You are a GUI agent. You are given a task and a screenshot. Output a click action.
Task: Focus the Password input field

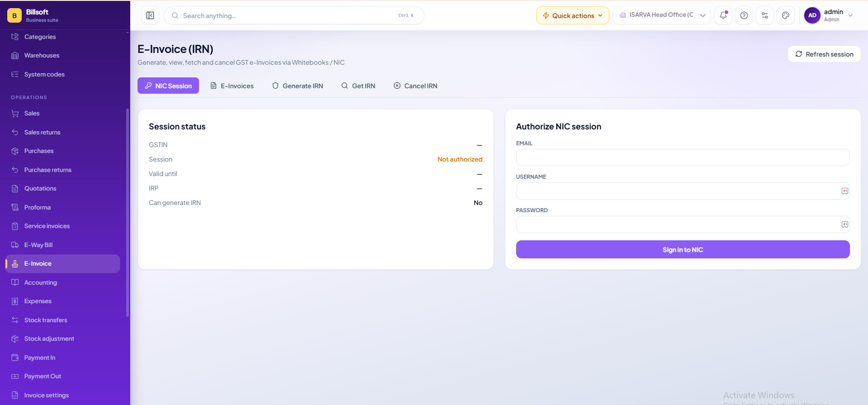(683, 224)
